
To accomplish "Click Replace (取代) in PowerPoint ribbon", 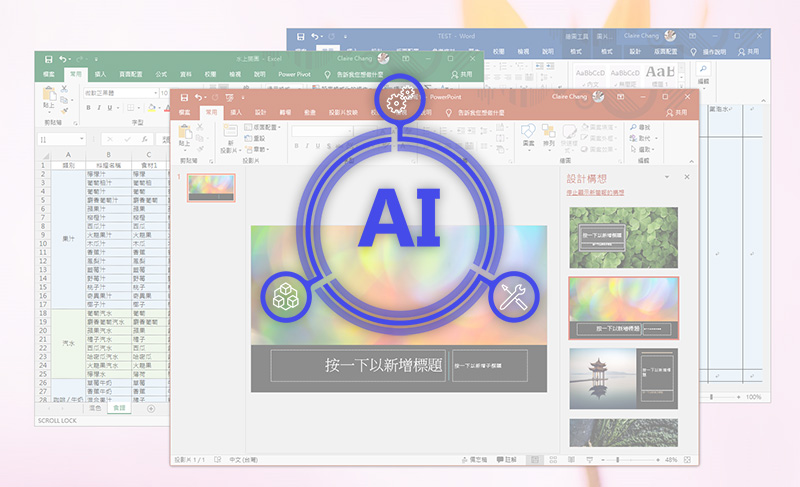I will tap(642, 138).
